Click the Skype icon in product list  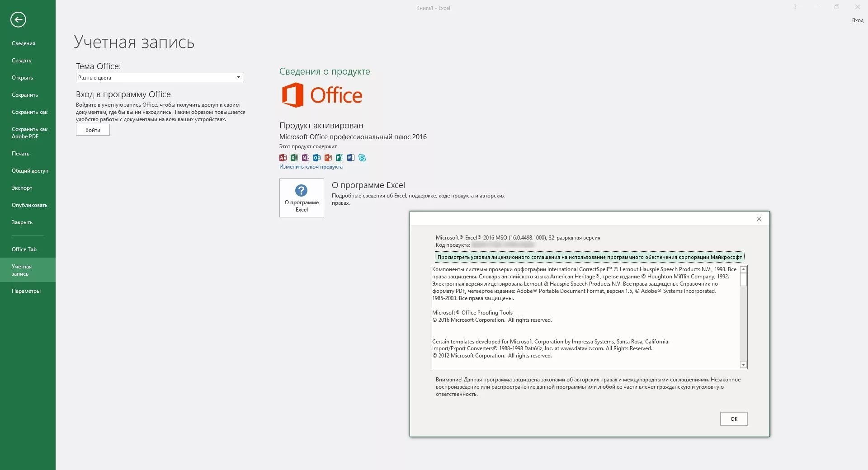(x=362, y=158)
